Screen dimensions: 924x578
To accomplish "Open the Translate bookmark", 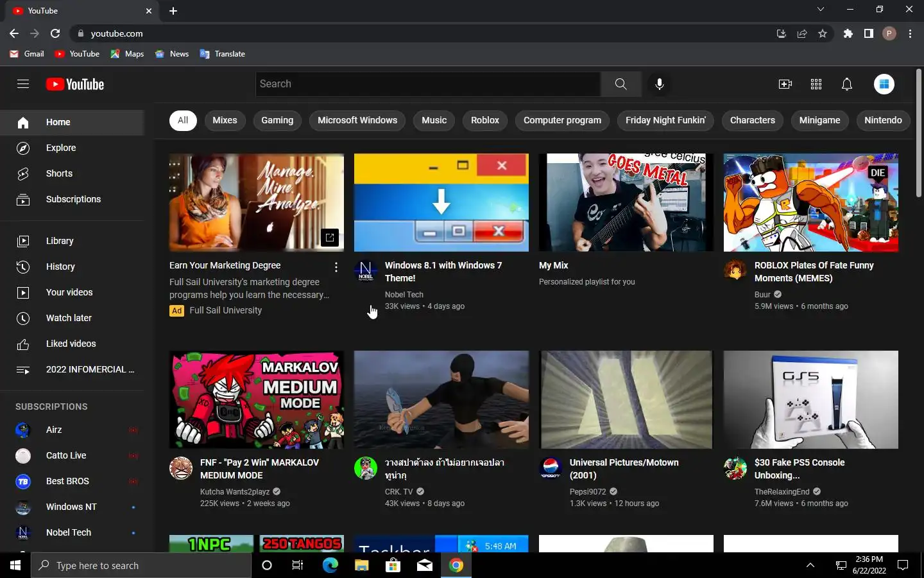I will click(223, 54).
